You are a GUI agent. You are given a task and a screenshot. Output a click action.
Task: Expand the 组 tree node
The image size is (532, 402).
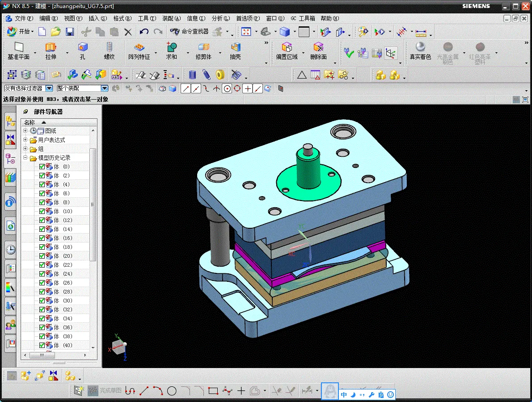click(x=25, y=148)
